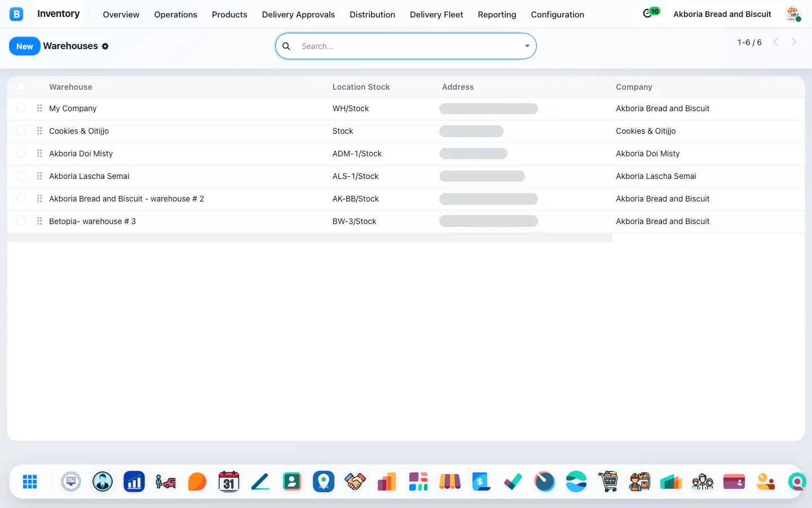Open the blue map pin icon in dock

click(324, 481)
